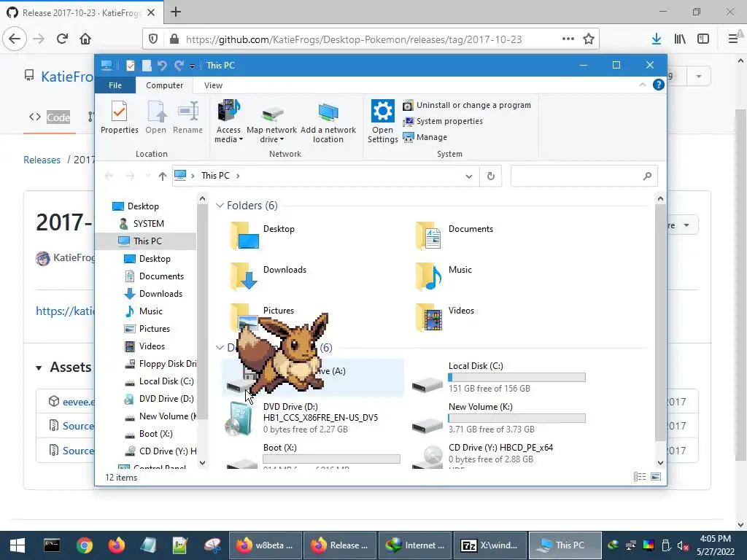This screenshot has height=560, width=747.
Task: Collapse the Folders (6) group
Action: point(220,205)
